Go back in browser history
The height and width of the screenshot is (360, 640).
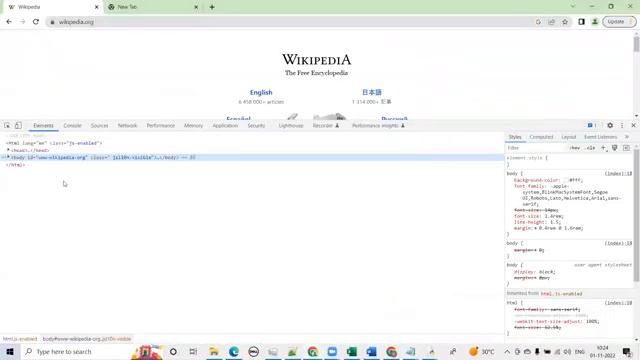(9, 22)
